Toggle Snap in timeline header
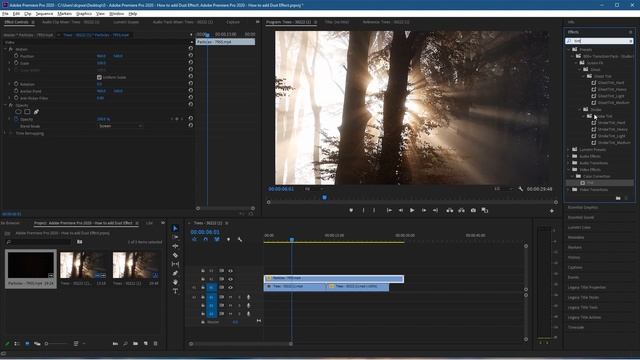 click(205, 240)
